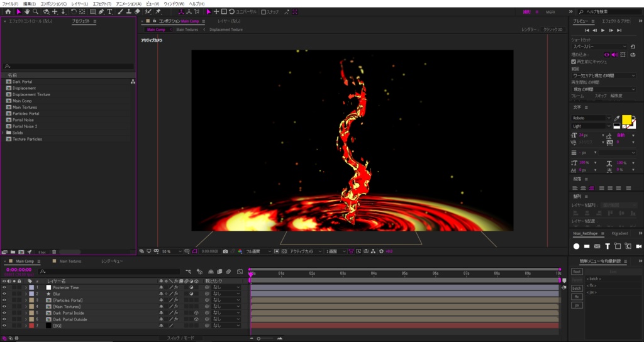The height and width of the screenshot is (342, 644).
Task: Select the Pen tool
Action: pos(101,11)
